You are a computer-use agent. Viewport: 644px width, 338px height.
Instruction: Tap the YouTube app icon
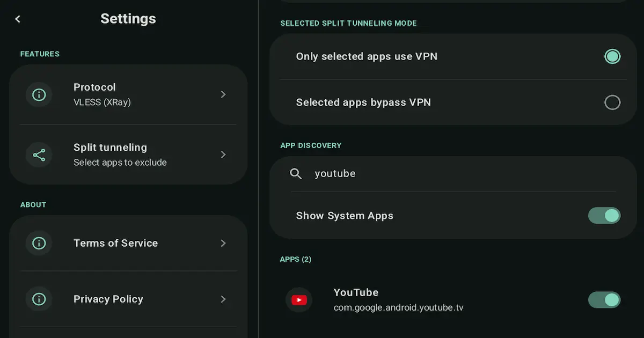point(299,300)
